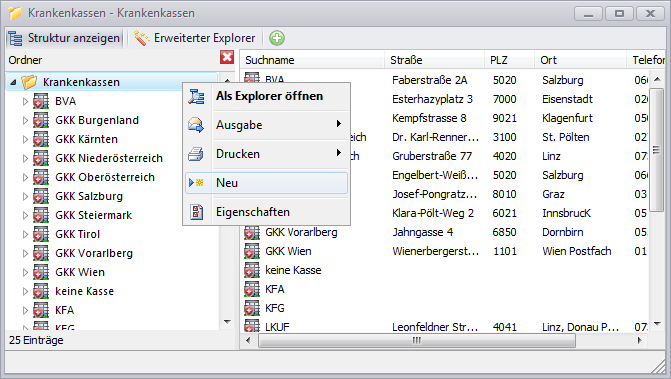Click LKUF icon in list

(252, 326)
